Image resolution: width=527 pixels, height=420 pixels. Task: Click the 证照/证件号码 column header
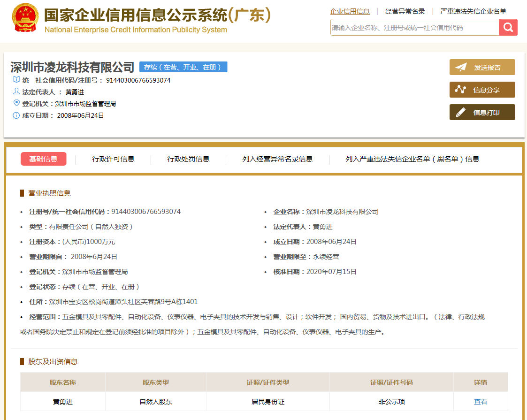[x=391, y=382]
